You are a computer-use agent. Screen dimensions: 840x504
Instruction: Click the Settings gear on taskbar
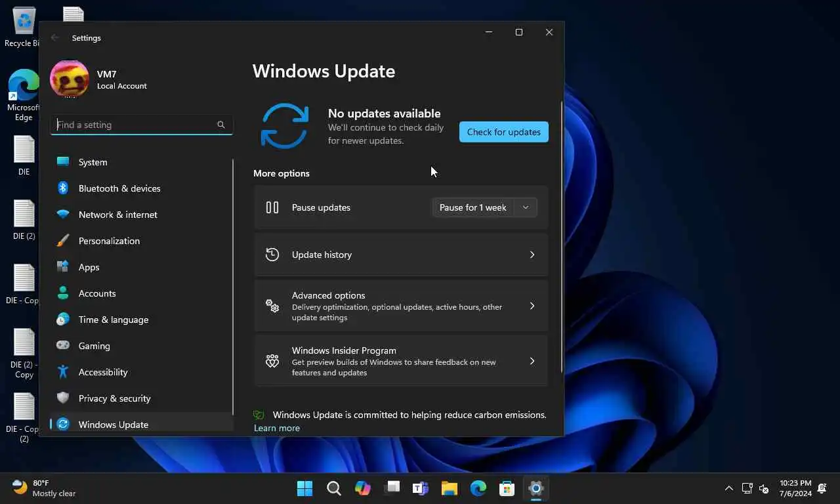click(536, 488)
